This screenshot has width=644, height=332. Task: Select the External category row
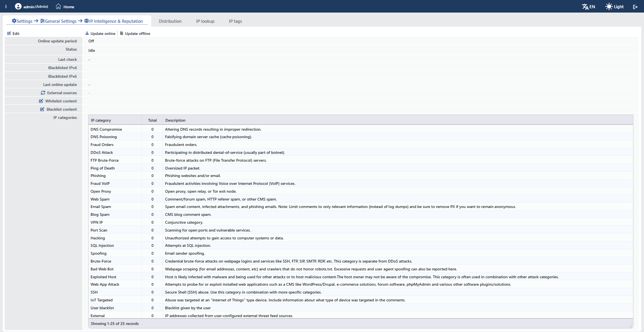click(361, 316)
